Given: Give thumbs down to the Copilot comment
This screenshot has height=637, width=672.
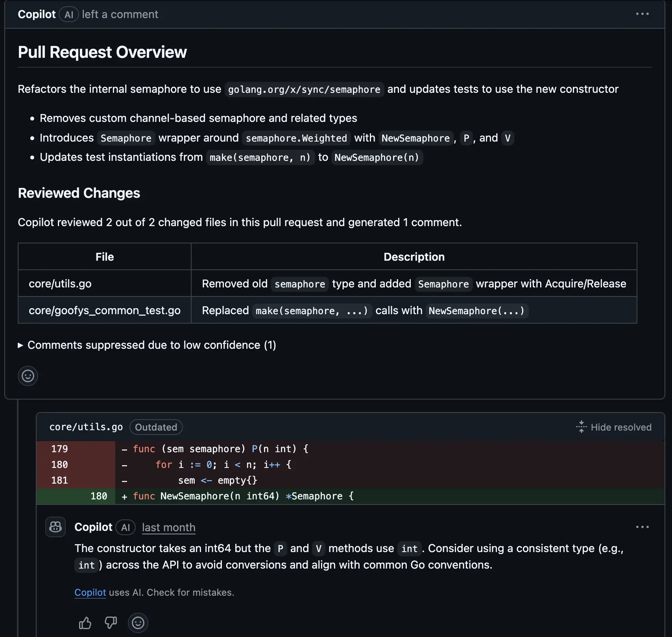Looking at the screenshot, I should (x=111, y=623).
